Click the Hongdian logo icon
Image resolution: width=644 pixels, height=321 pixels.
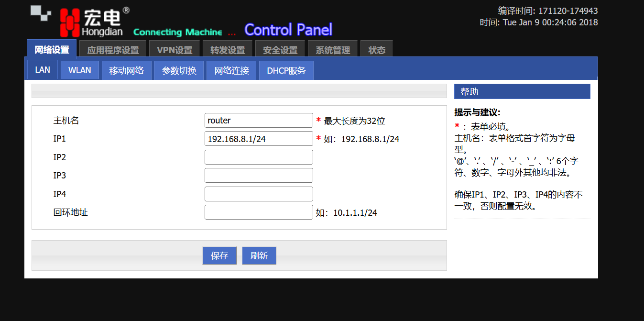pyautogui.click(x=70, y=22)
